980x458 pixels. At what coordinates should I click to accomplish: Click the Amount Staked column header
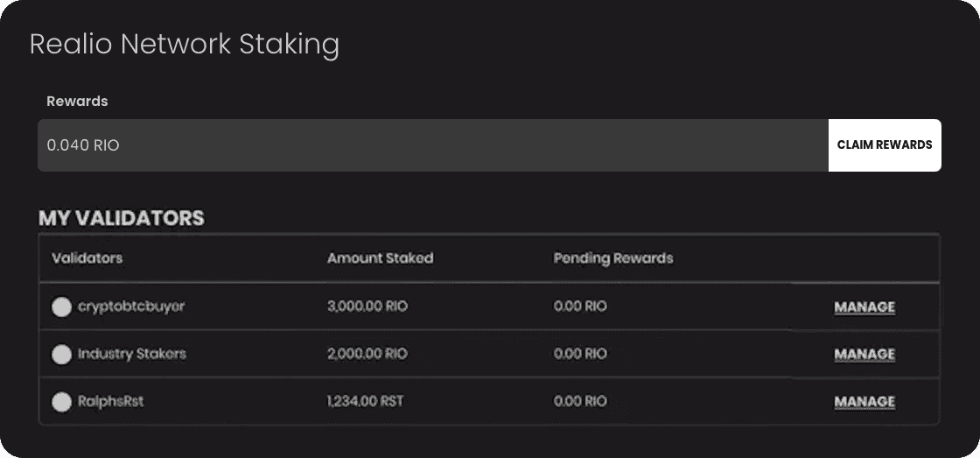(380, 257)
